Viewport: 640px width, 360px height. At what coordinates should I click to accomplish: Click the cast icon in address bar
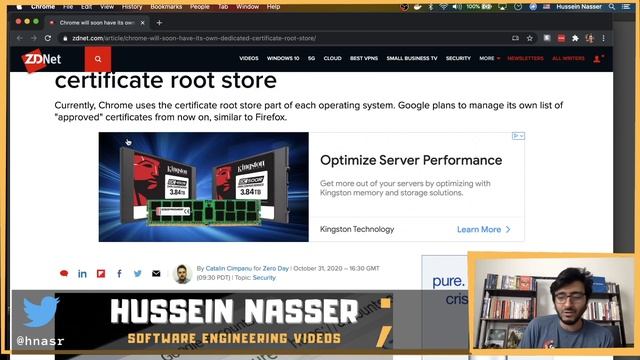click(x=516, y=38)
